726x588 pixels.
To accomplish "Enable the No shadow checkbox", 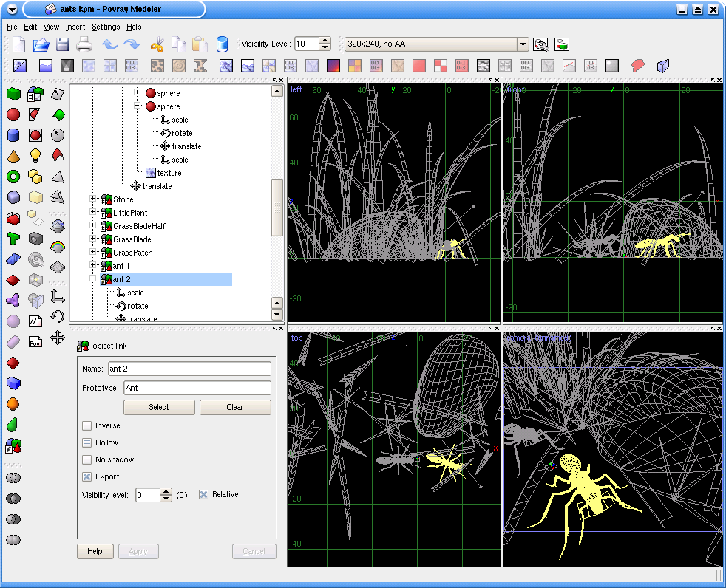I will (x=86, y=460).
